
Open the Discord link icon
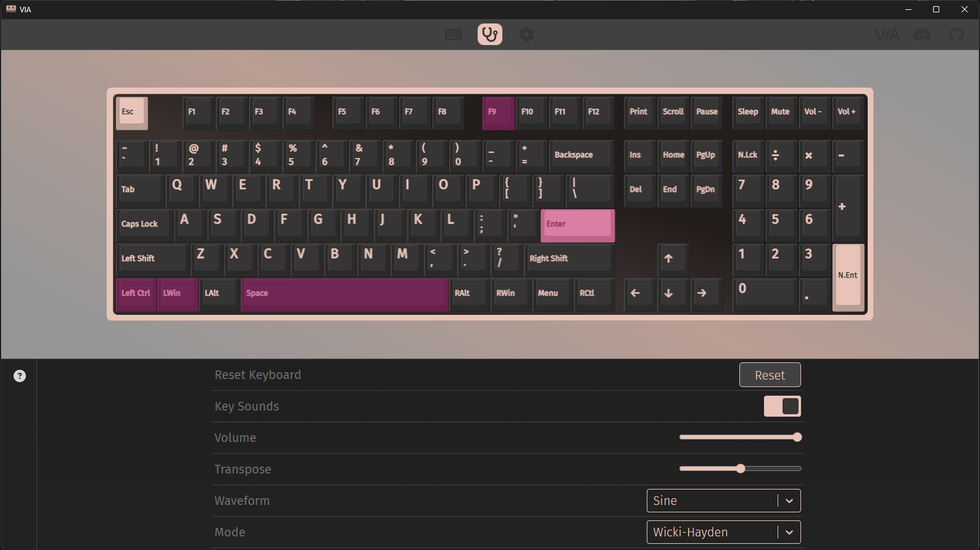tap(922, 35)
